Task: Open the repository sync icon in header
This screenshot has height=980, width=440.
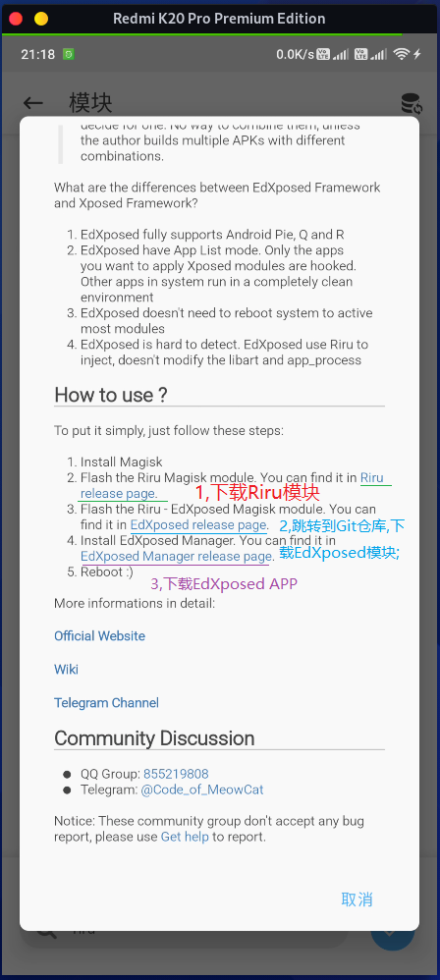Action: point(412,104)
